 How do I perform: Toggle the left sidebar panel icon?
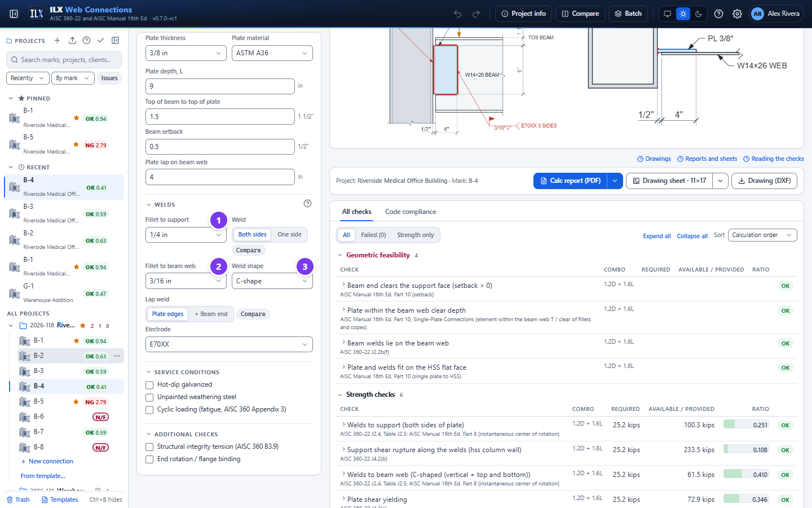click(x=14, y=14)
